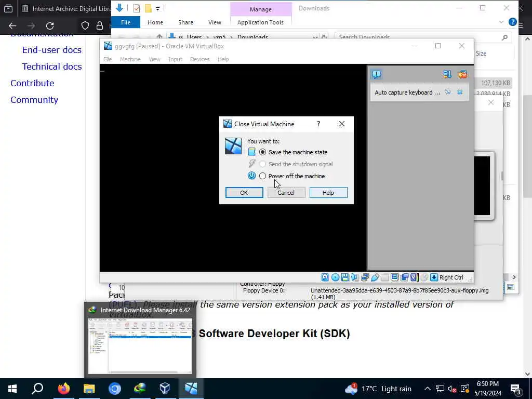Select Power off the machine option
This screenshot has height=399, width=532.
(262, 176)
